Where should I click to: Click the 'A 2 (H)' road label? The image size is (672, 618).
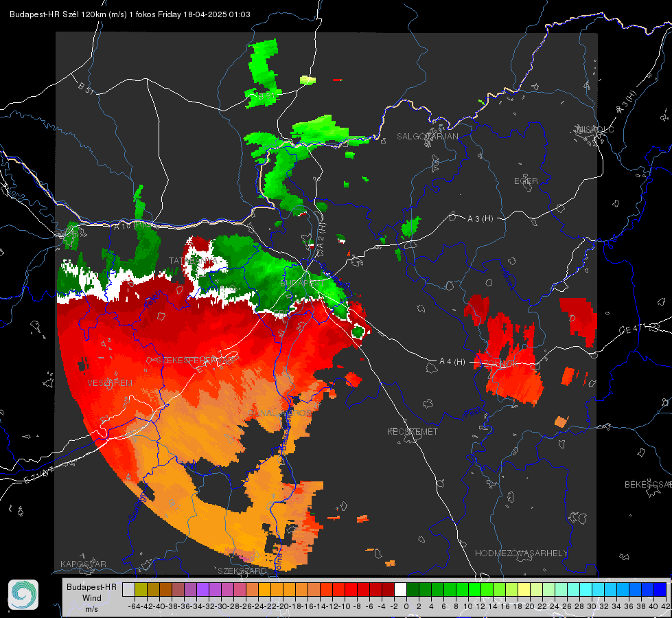click(x=321, y=236)
